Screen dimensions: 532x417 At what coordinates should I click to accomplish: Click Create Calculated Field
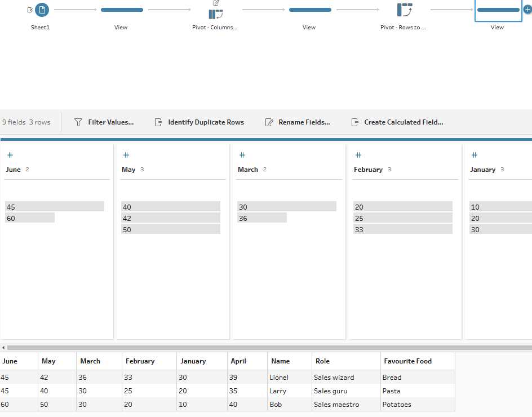397,122
